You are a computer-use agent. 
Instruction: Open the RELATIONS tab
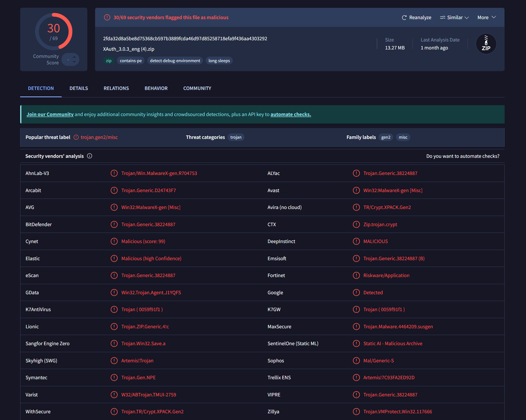[x=116, y=88]
